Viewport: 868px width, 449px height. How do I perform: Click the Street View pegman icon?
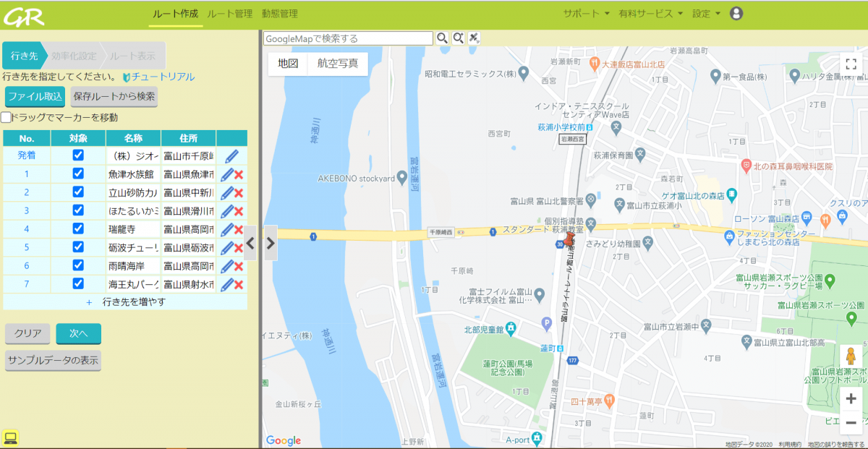click(851, 357)
